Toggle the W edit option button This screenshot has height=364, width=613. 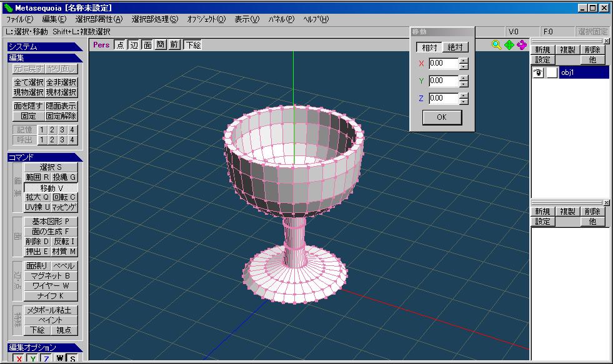[x=60, y=358]
